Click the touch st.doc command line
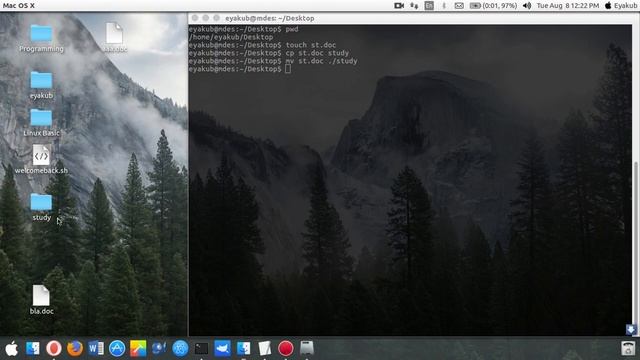640x360 pixels. tap(262, 45)
